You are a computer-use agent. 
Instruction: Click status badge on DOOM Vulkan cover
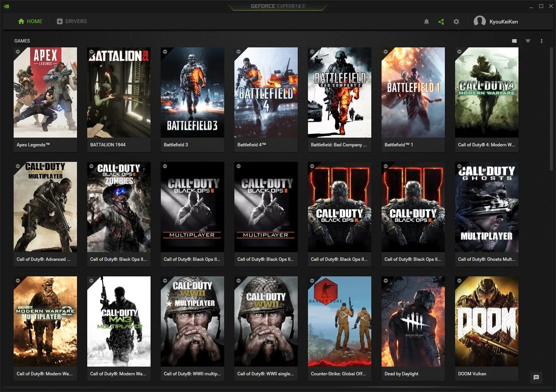(459, 281)
